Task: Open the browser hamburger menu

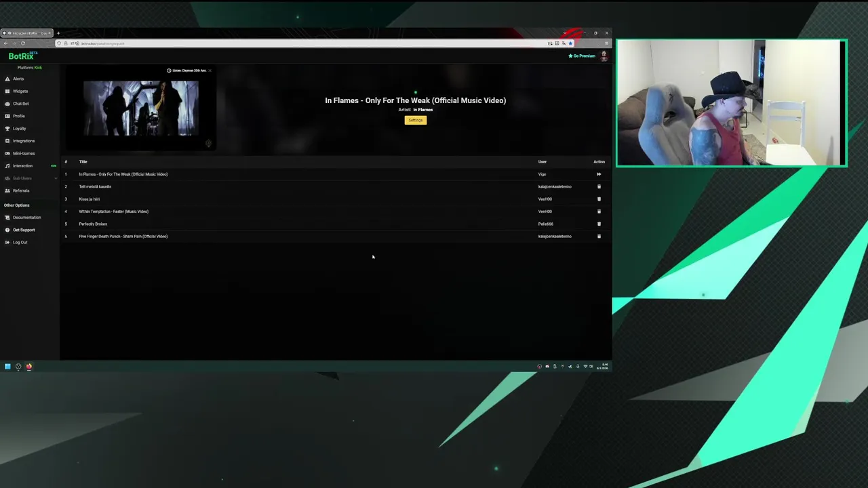Action: (606, 43)
